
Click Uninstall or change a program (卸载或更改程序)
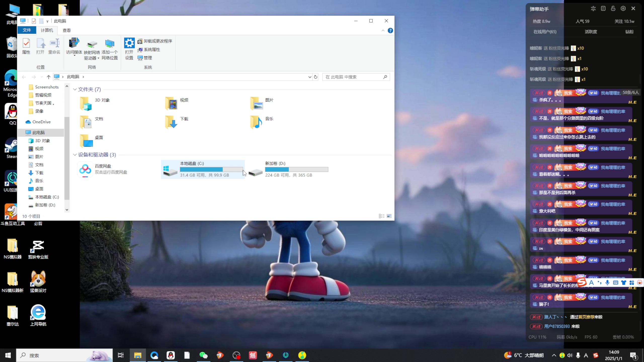[155, 41]
